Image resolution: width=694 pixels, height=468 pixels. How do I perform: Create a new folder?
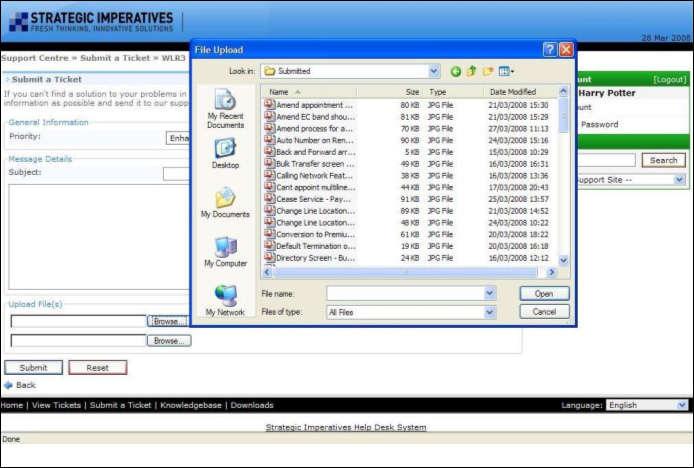click(x=488, y=71)
